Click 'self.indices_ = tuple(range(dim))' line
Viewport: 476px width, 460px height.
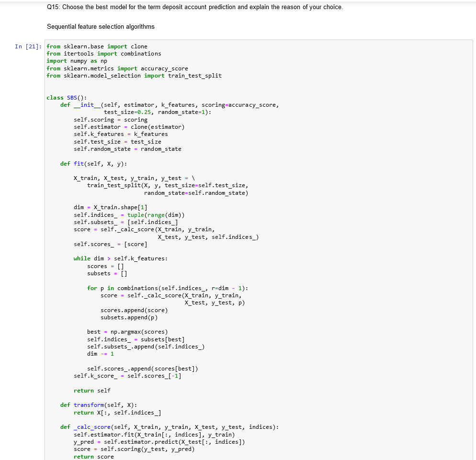tap(129, 215)
